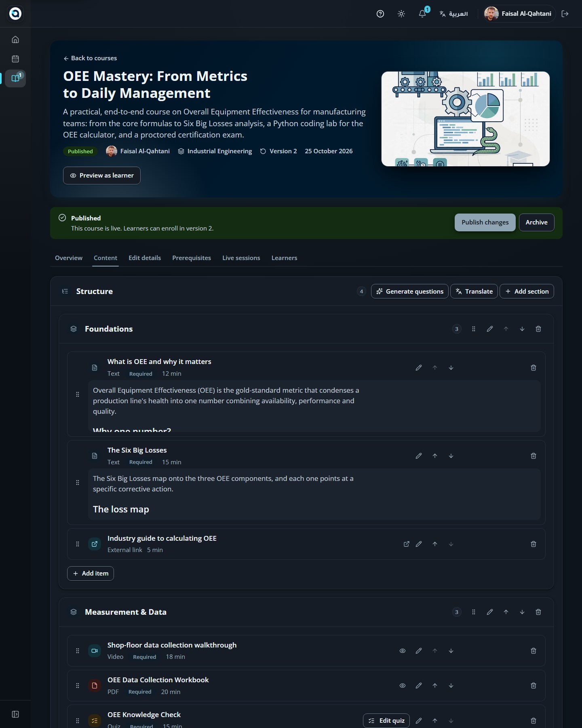
Task: Open the Prerequisites tab
Action: point(192,258)
